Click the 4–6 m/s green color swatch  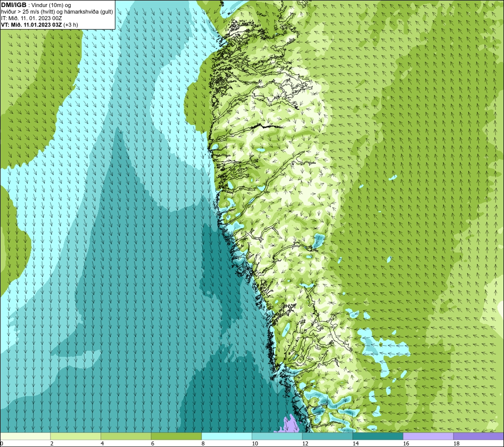[126, 436]
